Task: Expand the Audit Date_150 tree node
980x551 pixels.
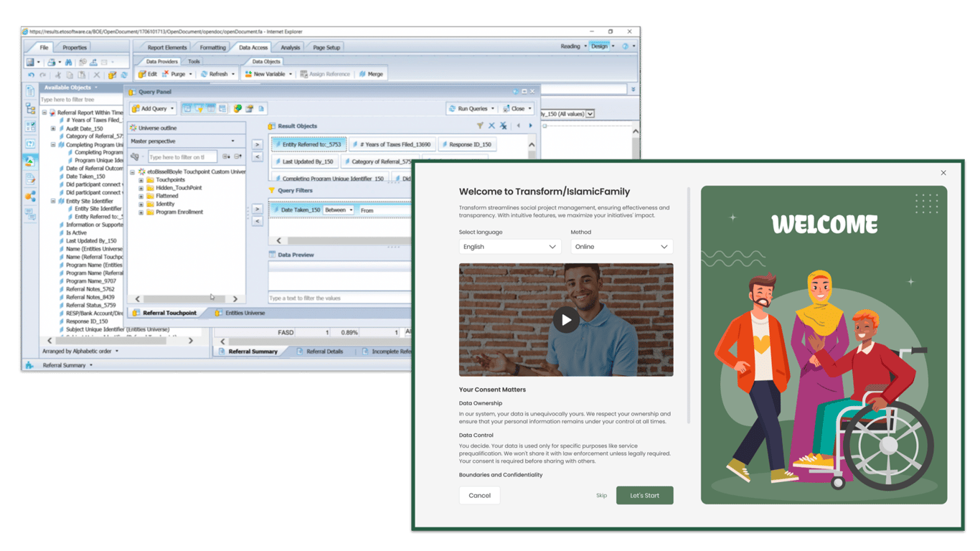Action: pos(53,128)
